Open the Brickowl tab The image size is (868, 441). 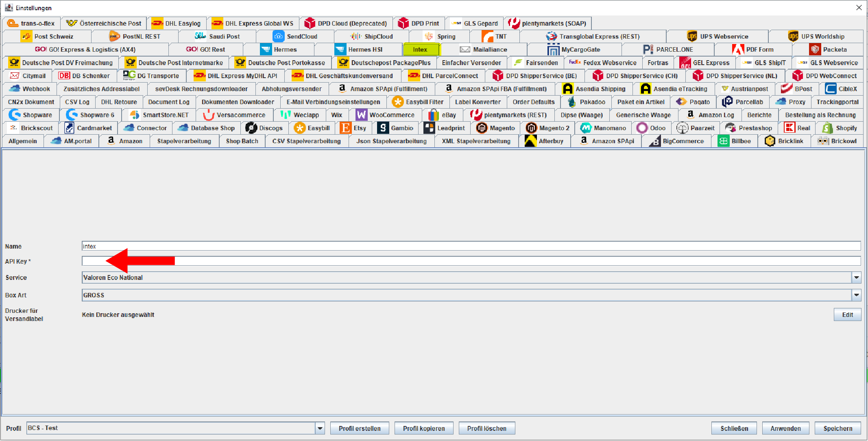coord(837,141)
